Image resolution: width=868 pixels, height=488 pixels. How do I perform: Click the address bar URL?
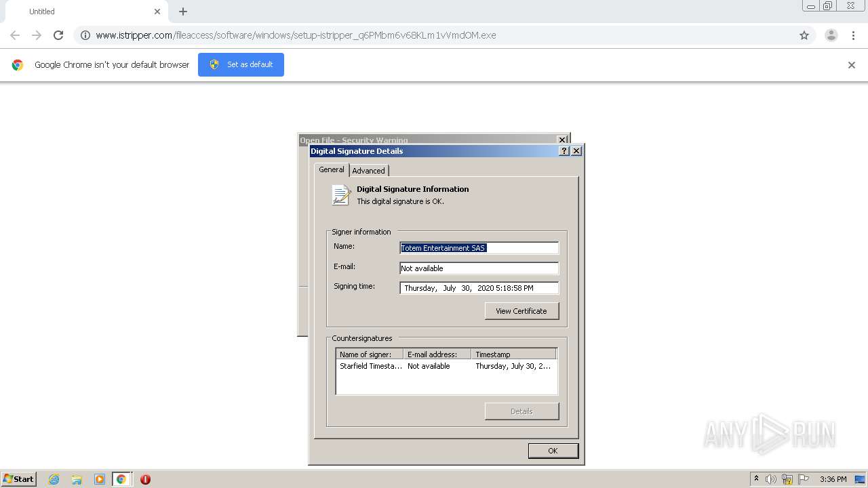296,35
